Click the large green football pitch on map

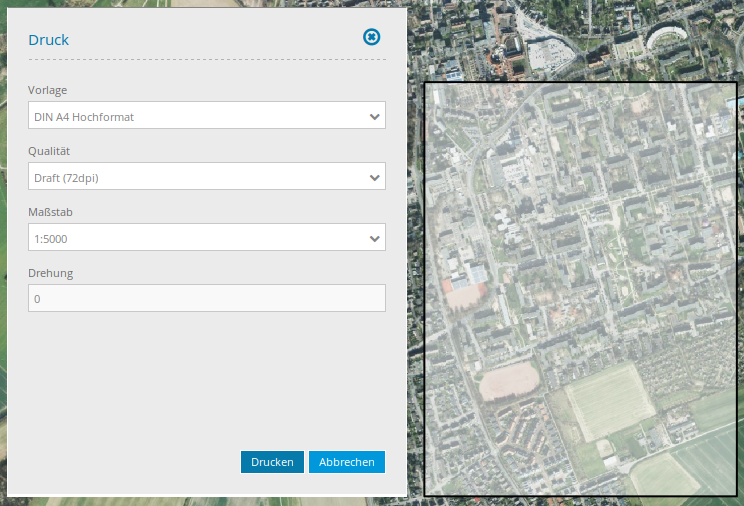(606, 401)
